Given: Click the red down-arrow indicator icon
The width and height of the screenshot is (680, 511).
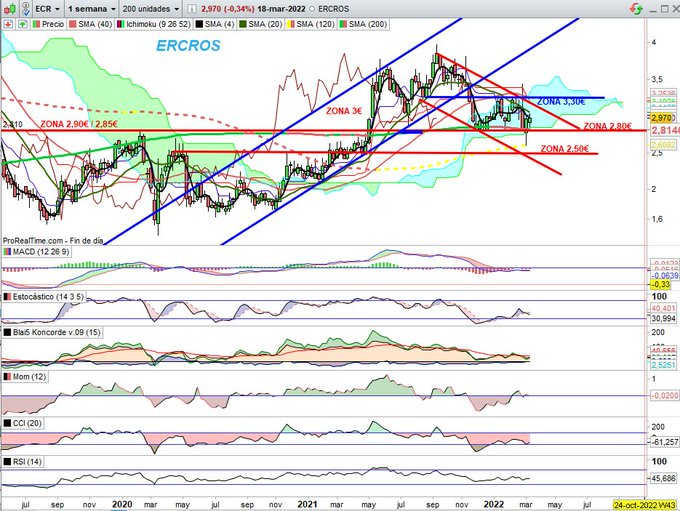Looking at the screenshot, I should coord(8,24).
